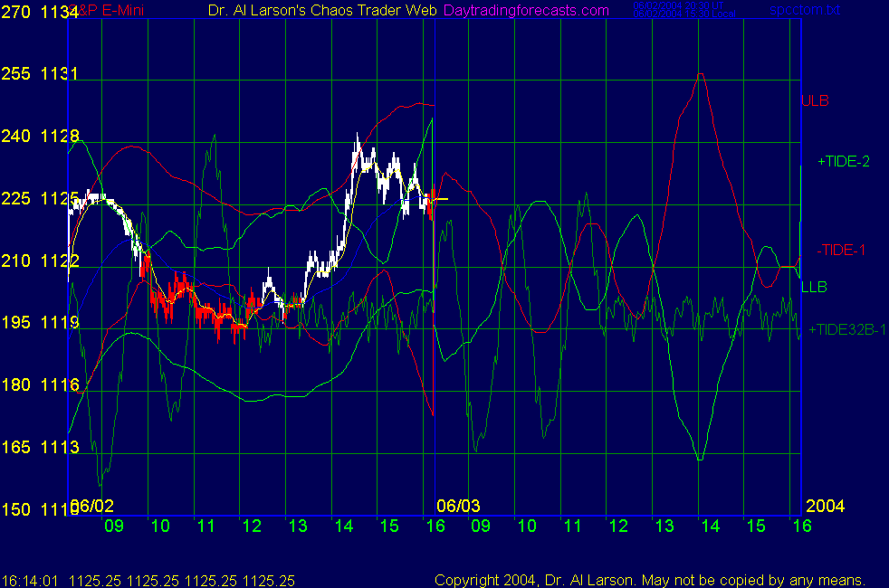Click the 06/02 date marker
The height and width of the screenshot is (588, 889).
point(92,506)
